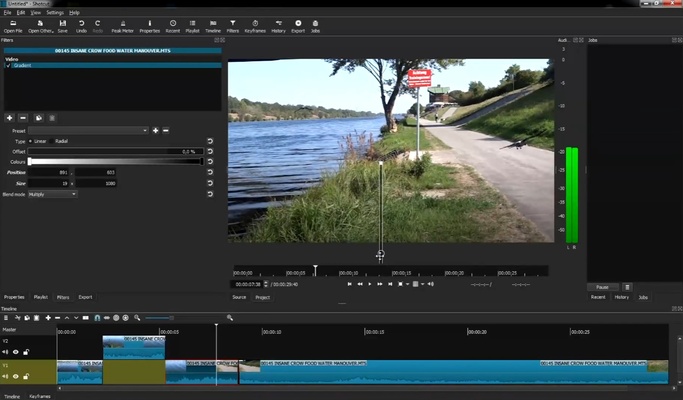Skip to start in player
The width and height of the screenshot is (683, 400).
tap(349, 284)
